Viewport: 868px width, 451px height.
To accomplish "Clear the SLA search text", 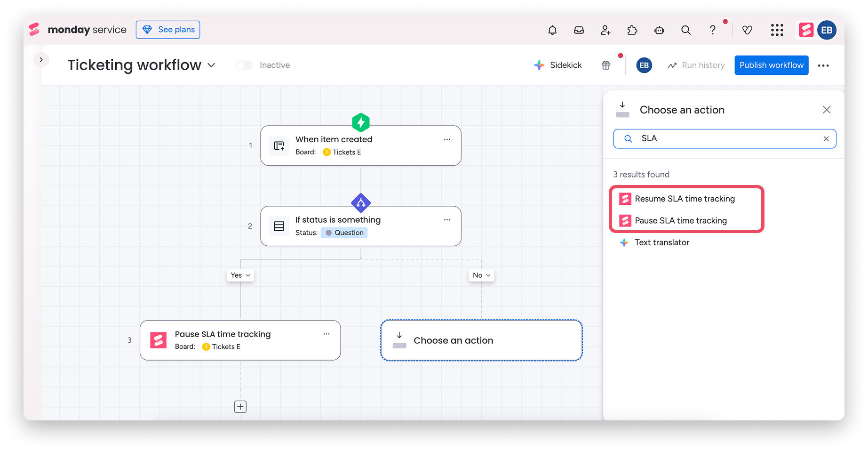I will (x=826, y=139).
